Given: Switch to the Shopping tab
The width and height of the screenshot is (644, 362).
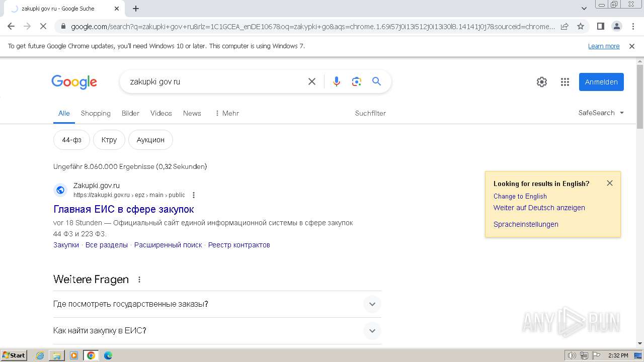Looking at the screenshot, I should click(x=96, y=113).
